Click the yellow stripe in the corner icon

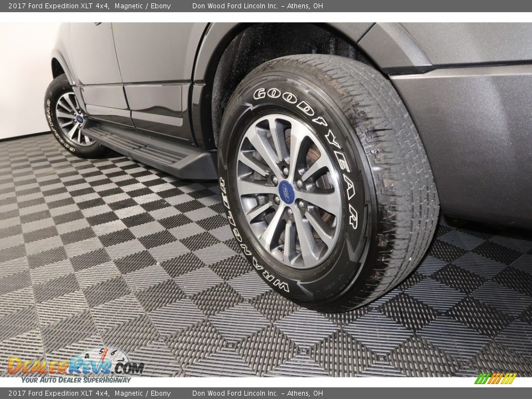509,378
